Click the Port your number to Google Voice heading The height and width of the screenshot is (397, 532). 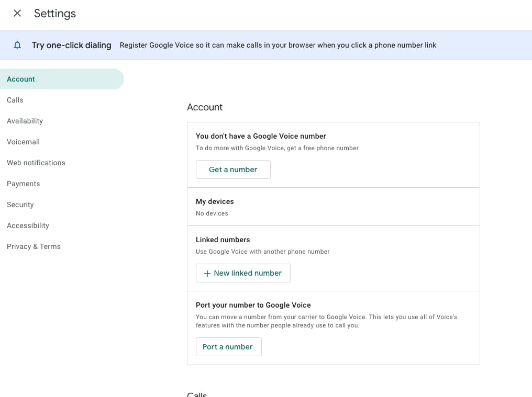tap(253, 305)
